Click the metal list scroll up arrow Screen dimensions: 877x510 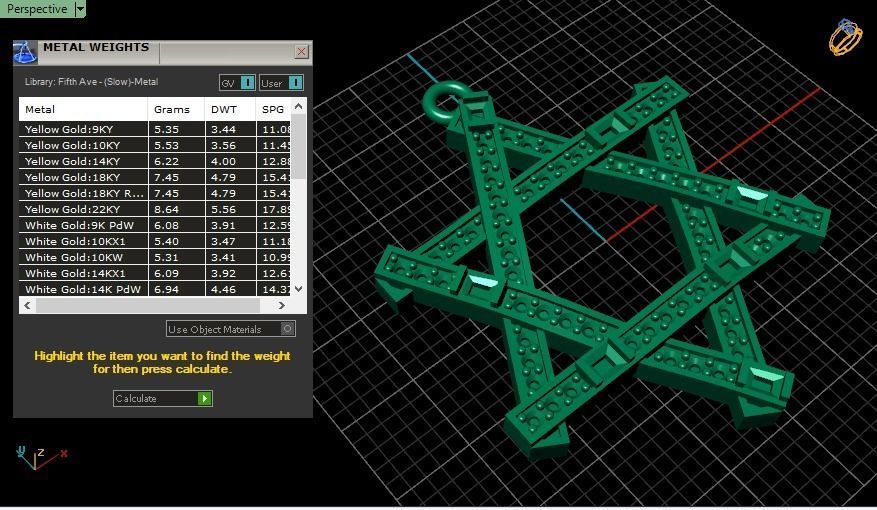click(299, 106)
